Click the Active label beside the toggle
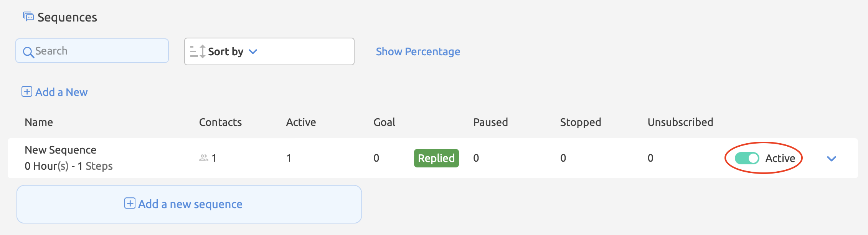The width and height of the screenshot is (868, 235). [780, 158]
